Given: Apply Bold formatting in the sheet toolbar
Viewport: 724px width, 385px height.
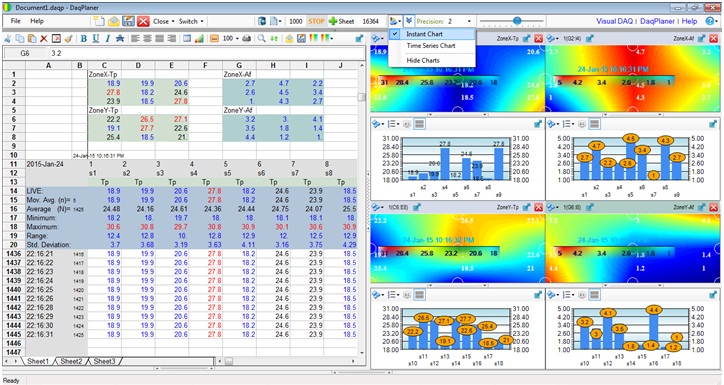Looking at the screenshot, I should point(84,39).
